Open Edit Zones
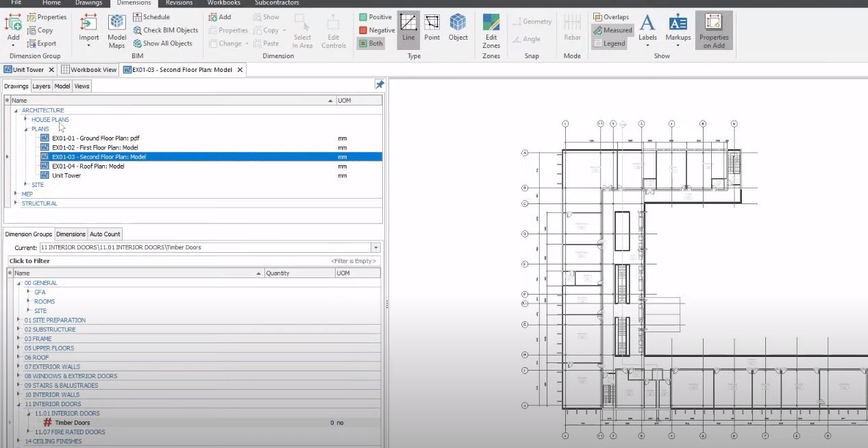868x448 pixels. pos(491,31)
